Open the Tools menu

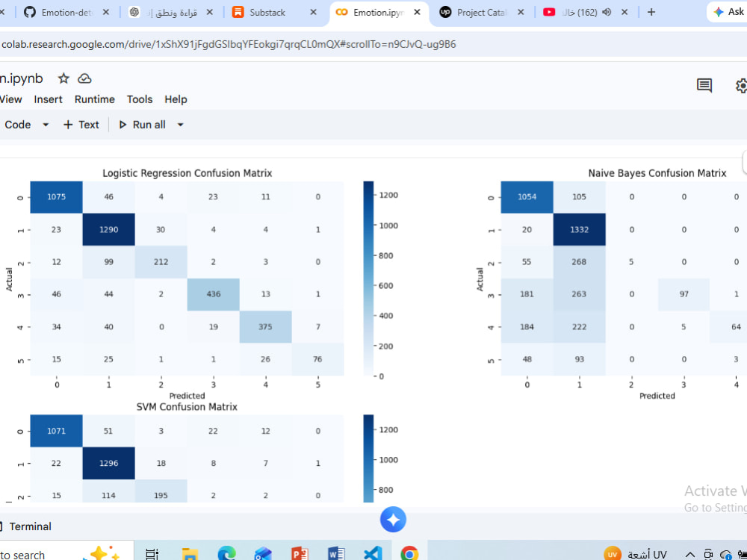click(x=140, y=99)
